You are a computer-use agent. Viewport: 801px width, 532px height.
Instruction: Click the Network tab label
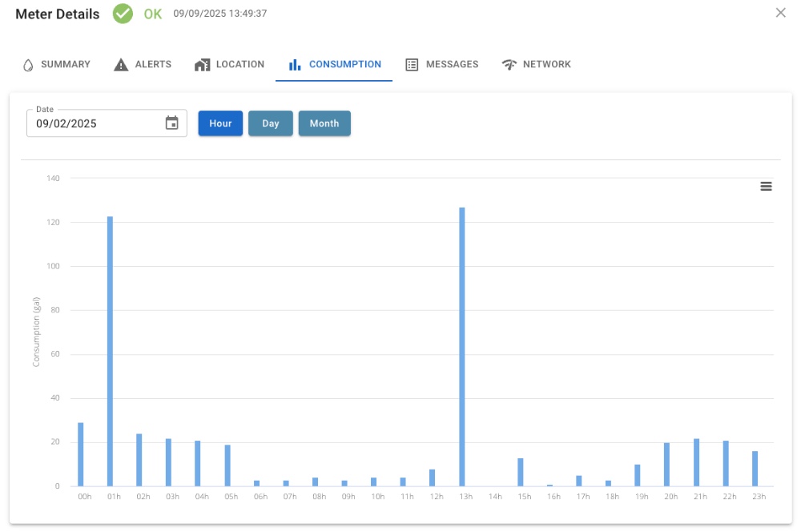click(x=545, y=64)
